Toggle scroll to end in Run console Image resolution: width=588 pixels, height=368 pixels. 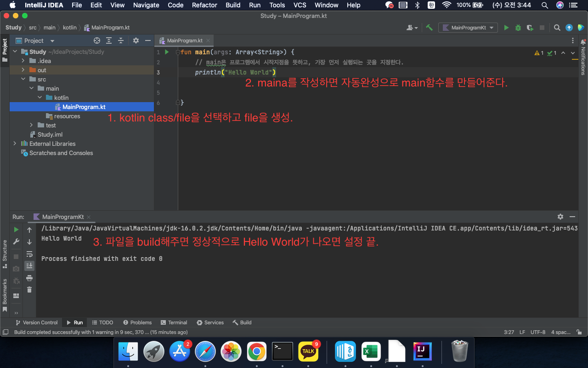(29, 265)
